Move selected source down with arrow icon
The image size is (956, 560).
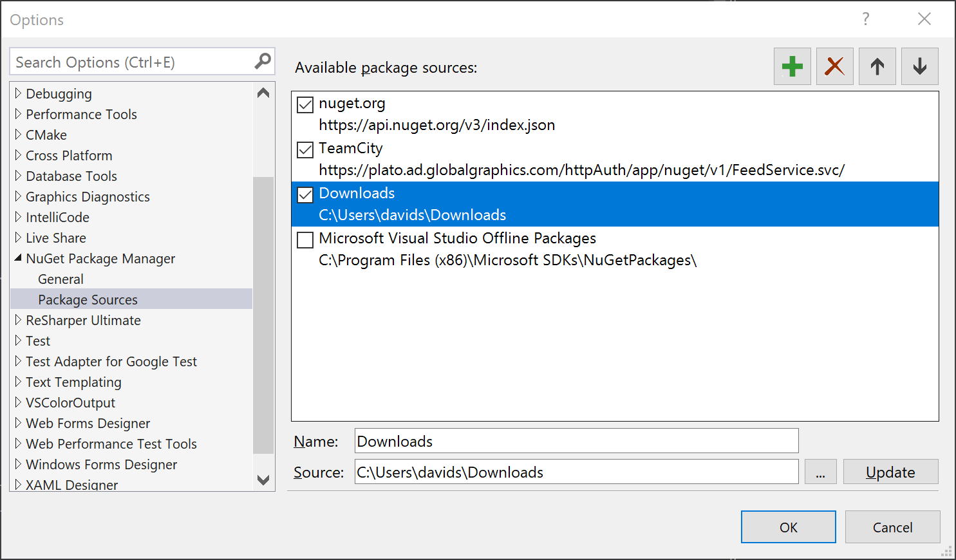point(919,66)
